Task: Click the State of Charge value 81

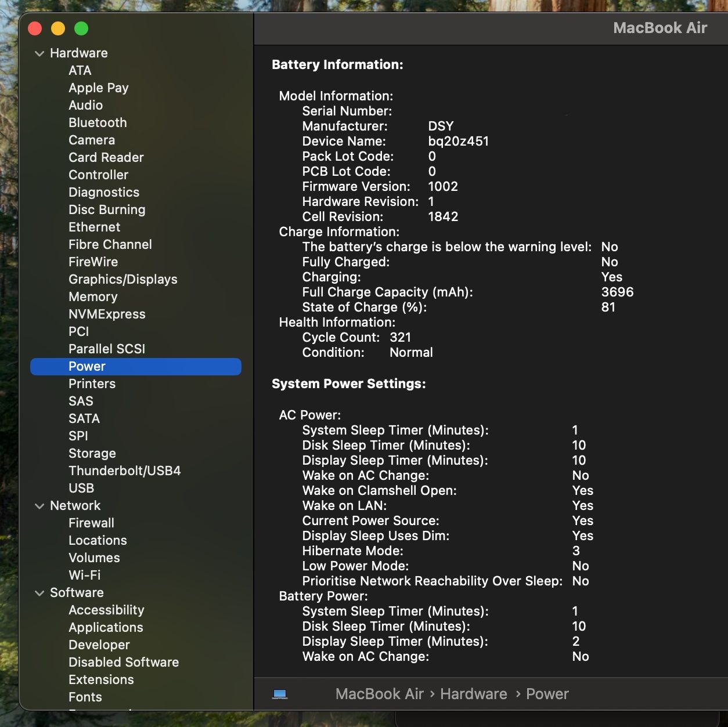Action: pyautogui.click(x=608, y=308)
